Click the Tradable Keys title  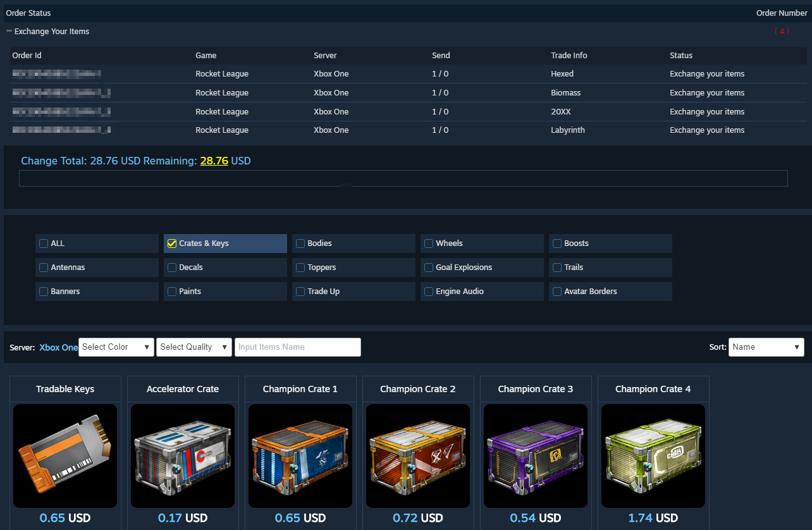(65, 389)
